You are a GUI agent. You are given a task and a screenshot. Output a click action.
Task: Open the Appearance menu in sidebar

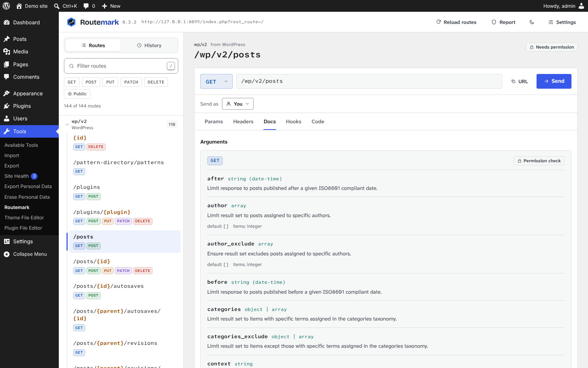point(29,93)
